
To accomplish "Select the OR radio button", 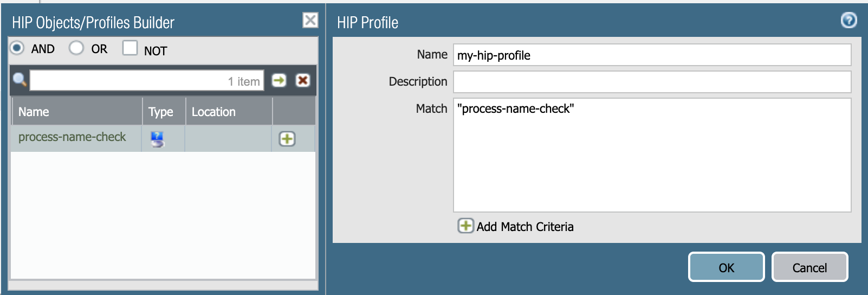I will 76,48.
